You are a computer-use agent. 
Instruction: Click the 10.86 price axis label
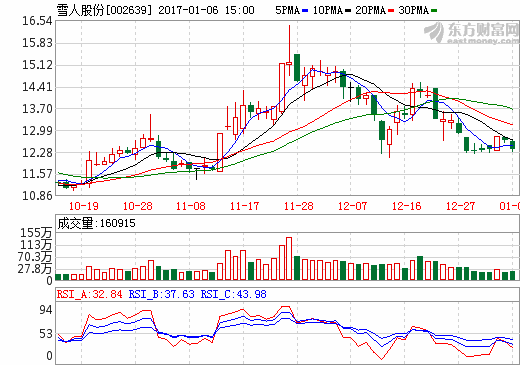click(37, 196)
